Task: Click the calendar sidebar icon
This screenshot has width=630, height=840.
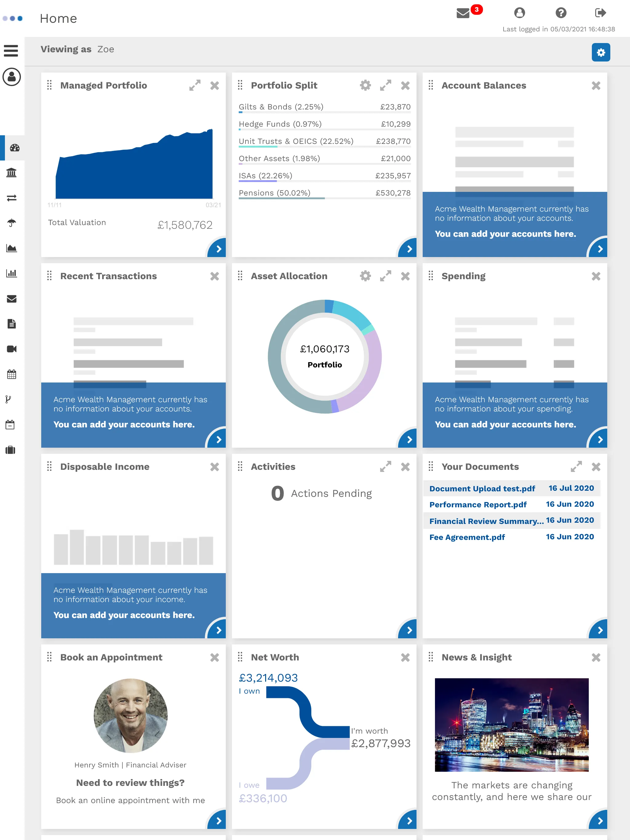Action: pos(11,374)
